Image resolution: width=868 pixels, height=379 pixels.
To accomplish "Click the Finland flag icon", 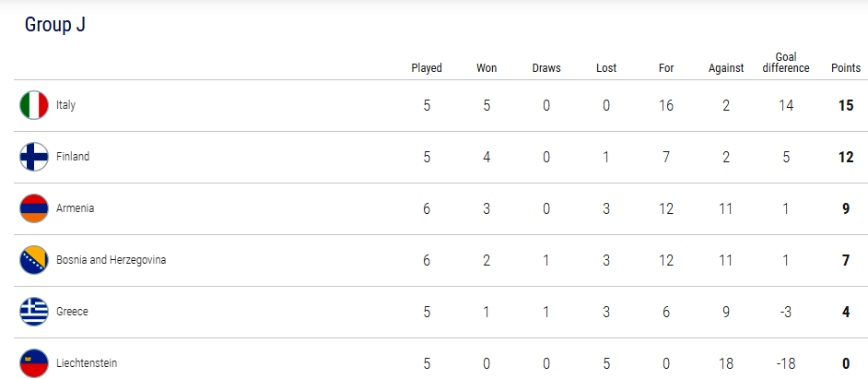I will coord(34,157).
